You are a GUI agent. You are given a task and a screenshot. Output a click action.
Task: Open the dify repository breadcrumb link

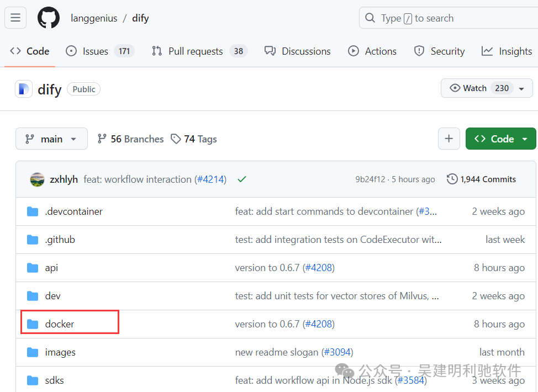click(x=140, y=18)
